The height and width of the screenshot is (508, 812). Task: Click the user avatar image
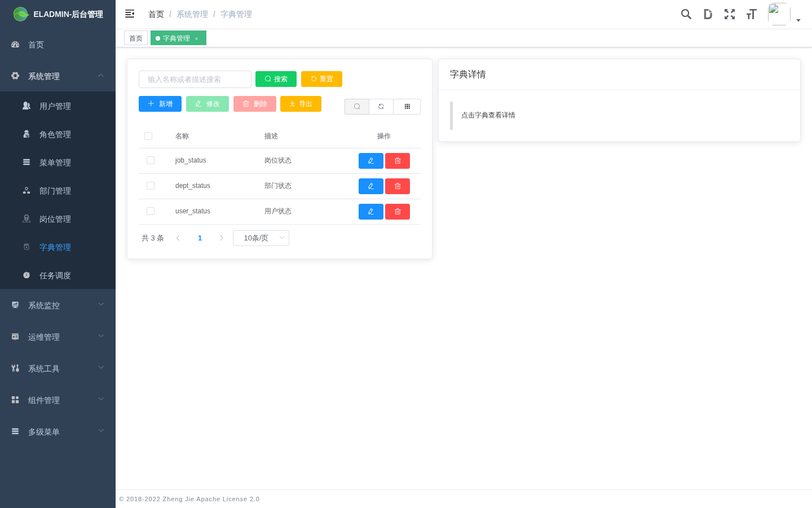779,14
